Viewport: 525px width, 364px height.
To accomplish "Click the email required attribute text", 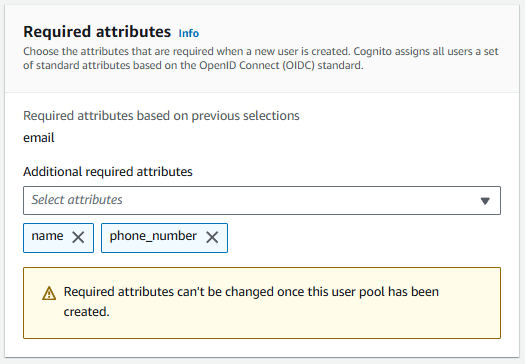I will coord(39,138).
